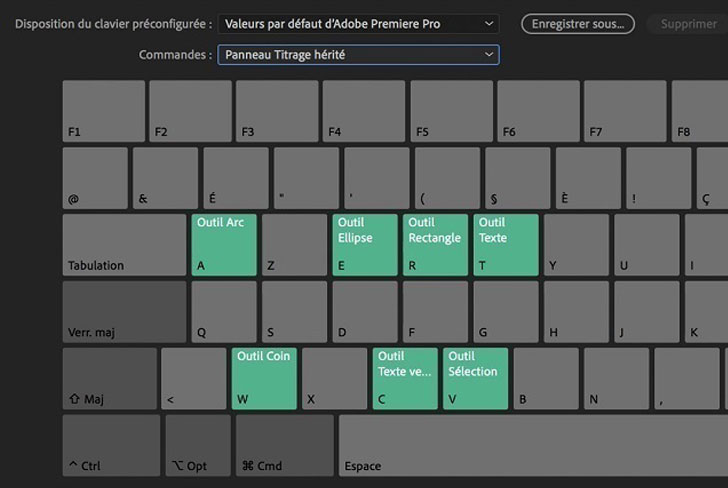Viewport: 728px width, 488px height.
Task: Open the keyboard layout preset dropdown
Action: pos(358,23)
